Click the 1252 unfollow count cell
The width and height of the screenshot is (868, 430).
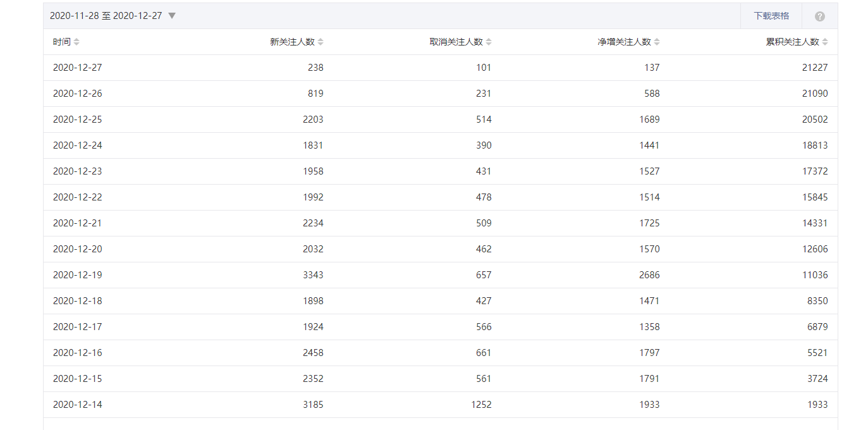coord(481,405)
